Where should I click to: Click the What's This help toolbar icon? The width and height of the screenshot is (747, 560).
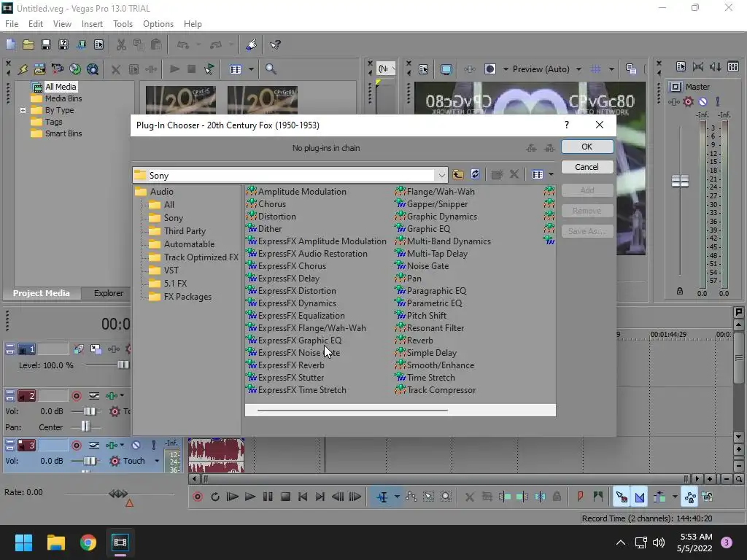click(x=275, y=44)
